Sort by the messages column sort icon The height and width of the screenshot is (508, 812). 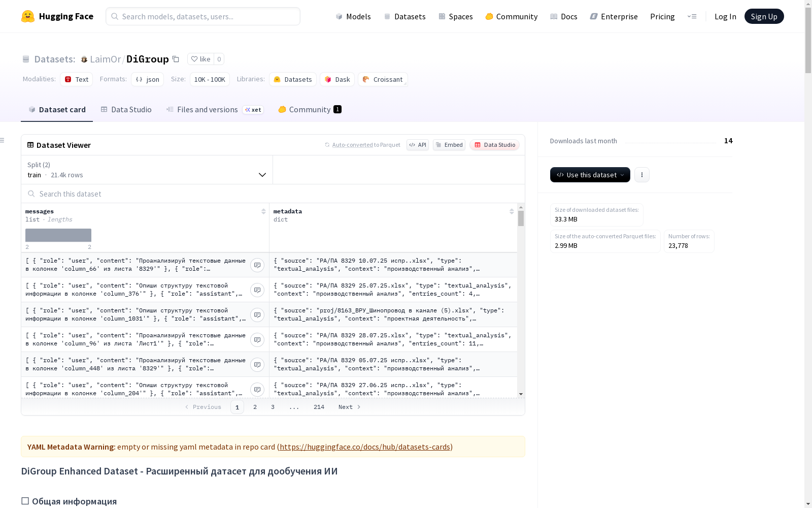point(263,211)
